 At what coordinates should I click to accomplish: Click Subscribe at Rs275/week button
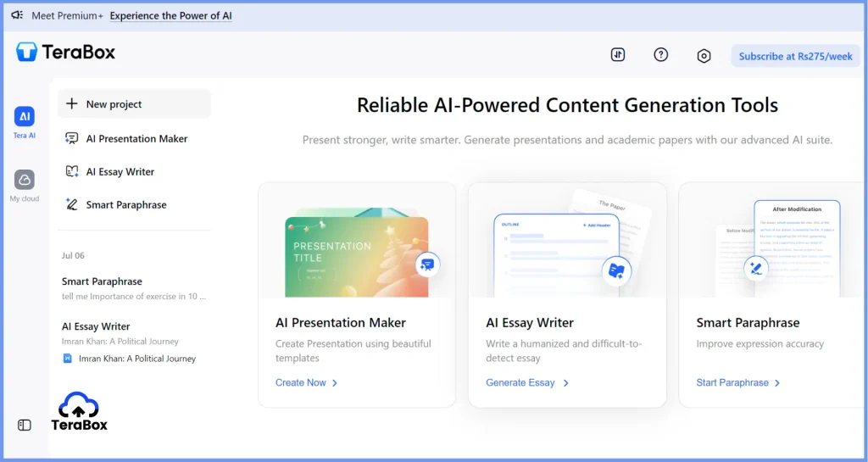795,56
